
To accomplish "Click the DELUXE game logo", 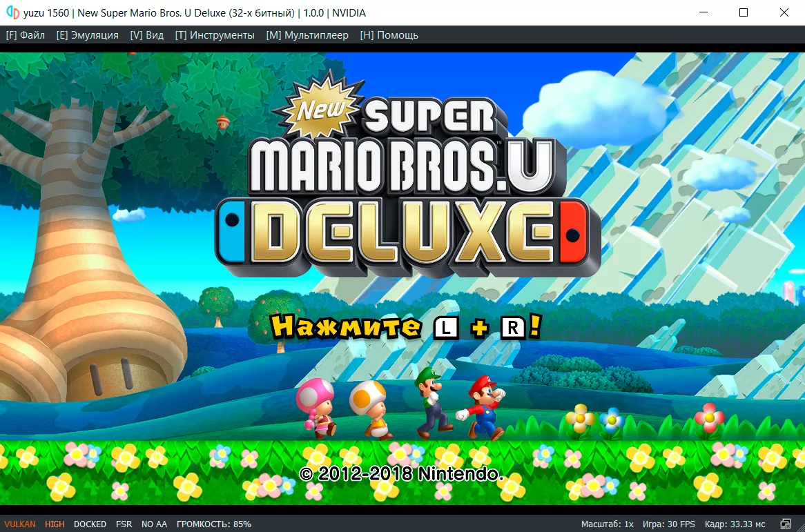I will (x=407, y=236).
